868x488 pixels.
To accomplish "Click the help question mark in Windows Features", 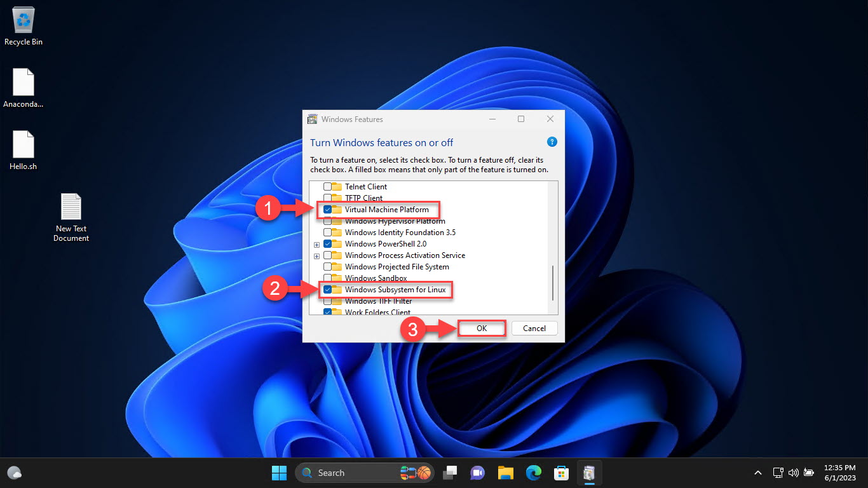I will pos(552,142).
